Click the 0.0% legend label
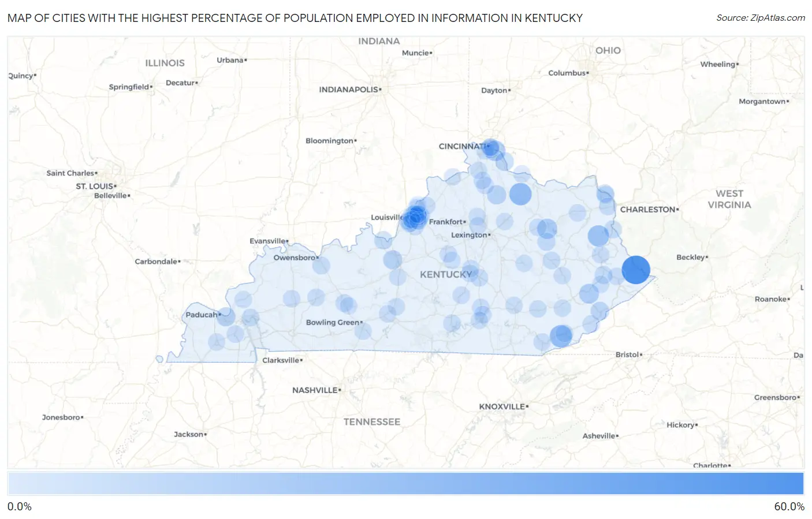The height and width of the screenshot is (519, 812). click(x=20, y=506)
